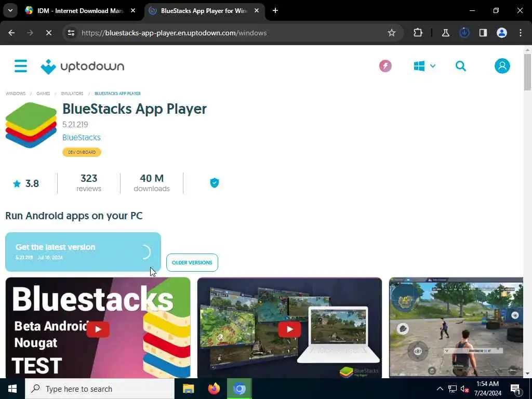Bookmark this page with the star
This screenshot has width=532, height=399.
click(x=392, y=33)
